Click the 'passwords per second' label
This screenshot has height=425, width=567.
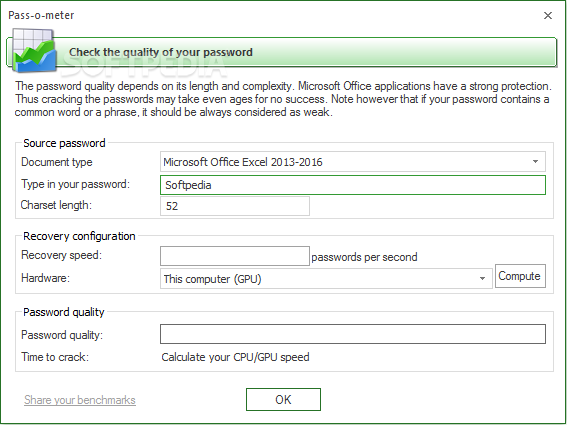364,257
